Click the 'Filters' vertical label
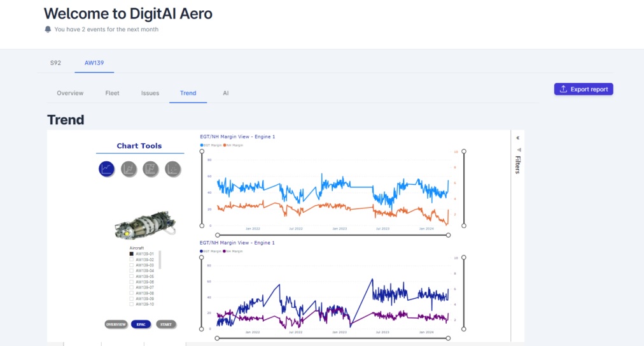The width and height of the screenshot is (644, 346). pos(519,164)
